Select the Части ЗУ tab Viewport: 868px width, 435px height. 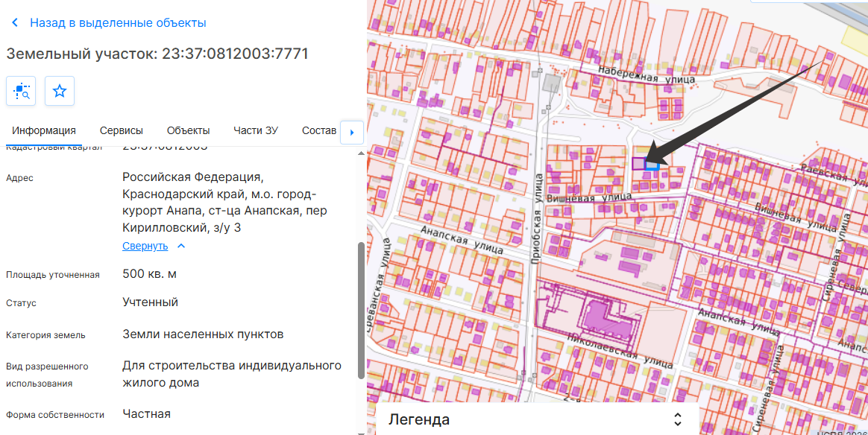click(x=255, y=130)
